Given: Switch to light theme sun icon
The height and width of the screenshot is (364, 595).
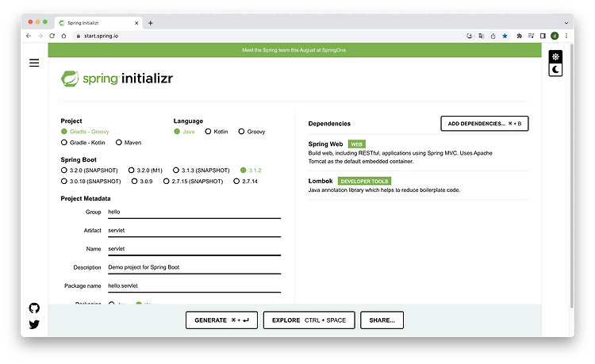Looking at the screenshot, I should pos(555,57).
